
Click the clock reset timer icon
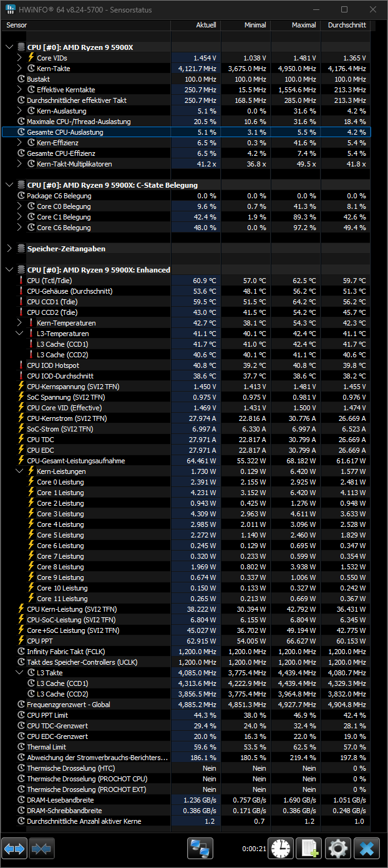tap(281, 849)
